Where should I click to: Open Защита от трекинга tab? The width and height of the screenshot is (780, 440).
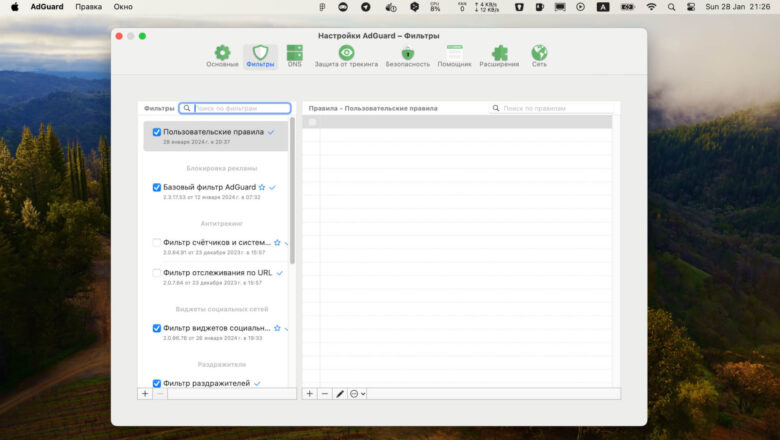346,56
